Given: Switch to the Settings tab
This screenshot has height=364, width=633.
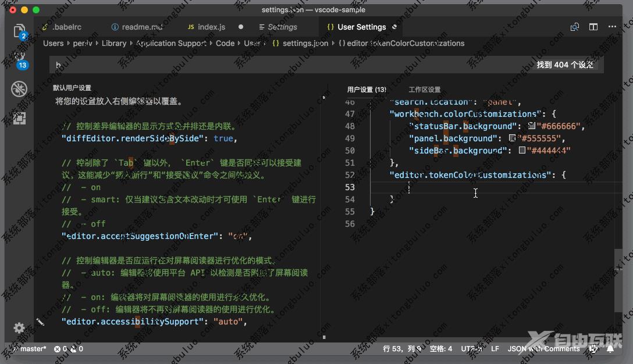Looking at the screenshot, I should [278, 27].
